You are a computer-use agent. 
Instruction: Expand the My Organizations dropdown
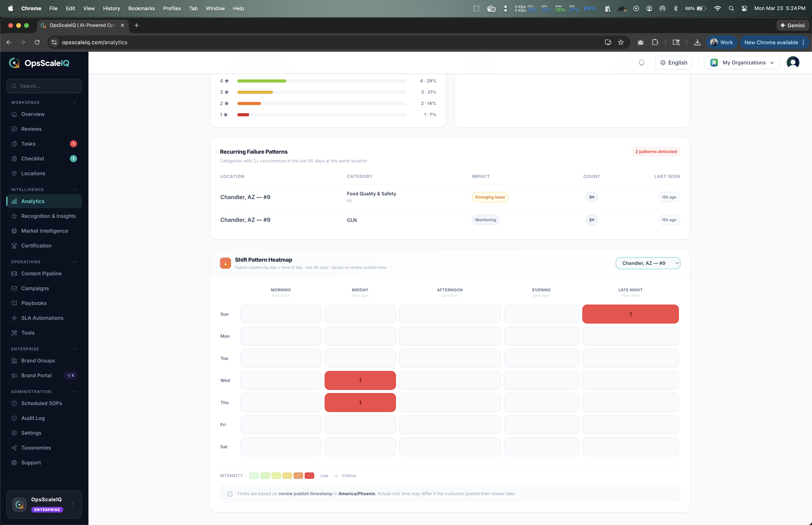742,63
